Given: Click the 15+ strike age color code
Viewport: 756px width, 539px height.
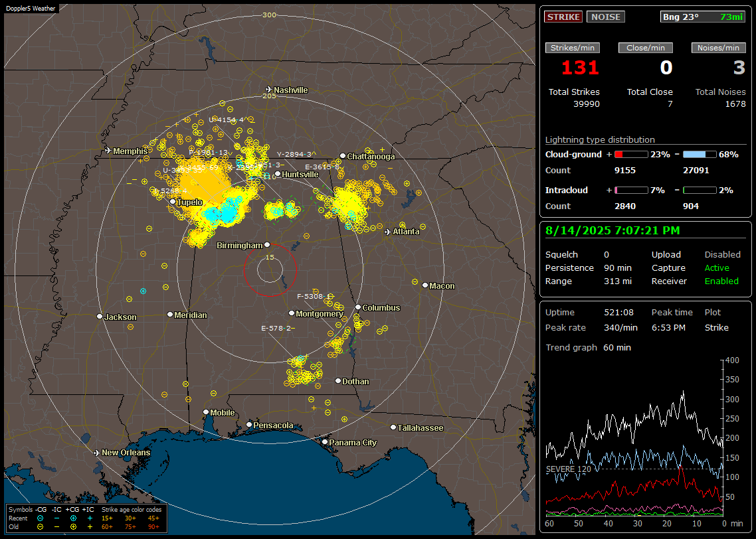Looking at the screenshot, I should (x=107, y=518).
